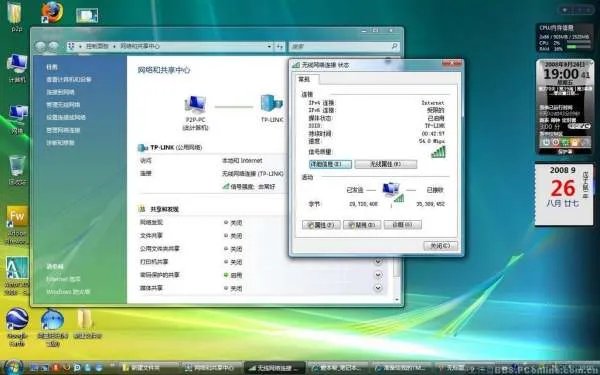
Task: Click the 诊断和修复 sidebar link
Action: pyautogui.click(x=60, y=143)
